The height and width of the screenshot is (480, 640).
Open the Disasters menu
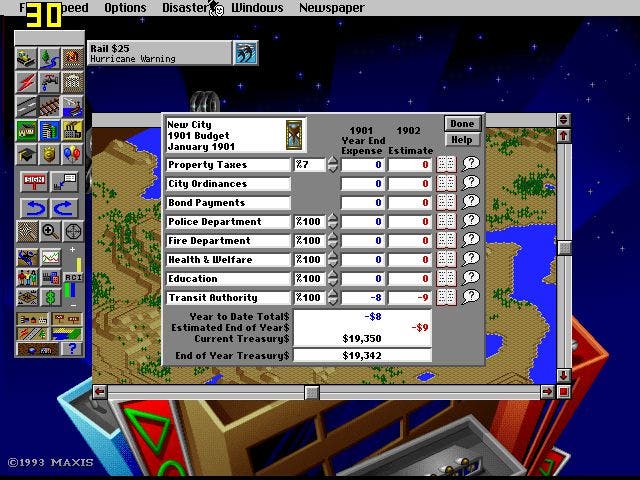pos(186,8)
